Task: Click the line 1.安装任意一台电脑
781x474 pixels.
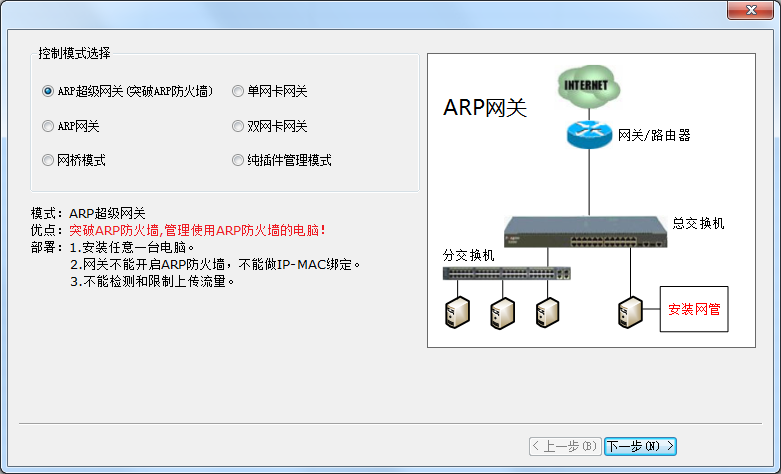Action: pos(132,247)
